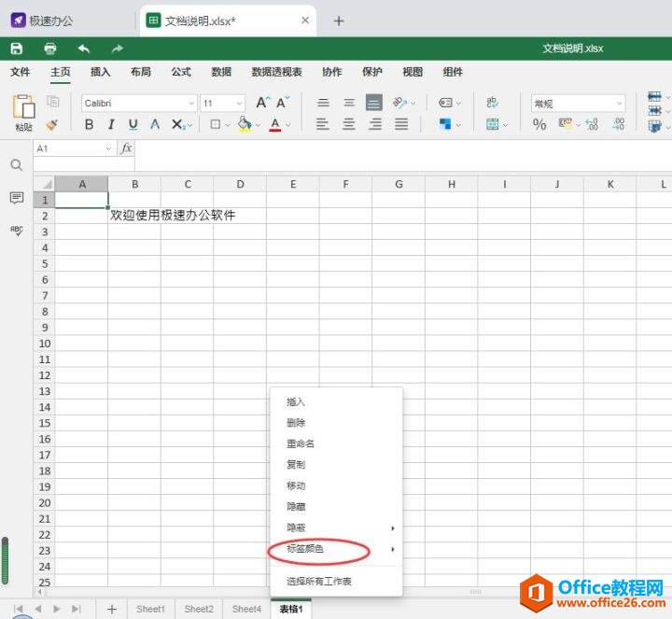Screen dimensions: 672x619
Task: Click the red-underlined font color A
Action: pos(275,125)
